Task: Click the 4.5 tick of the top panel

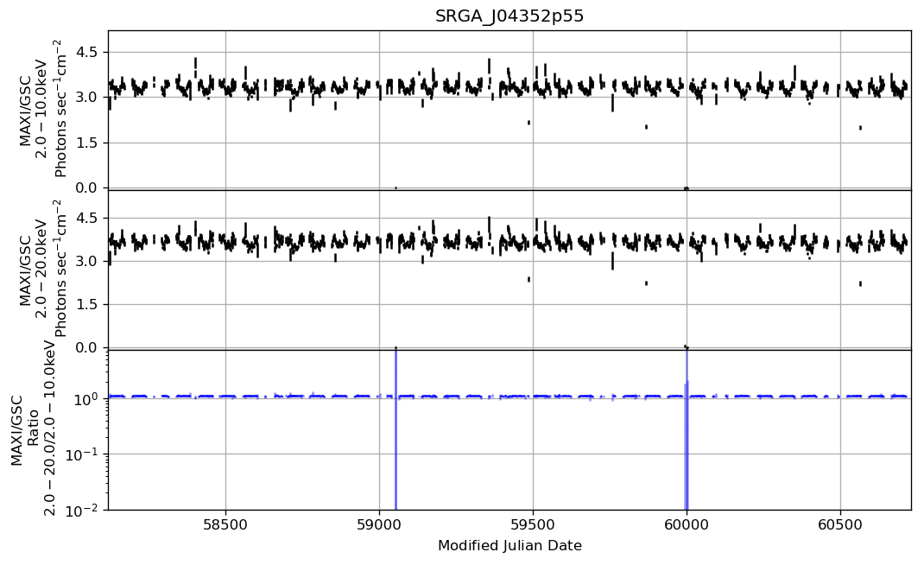Action: coord(88,52)
